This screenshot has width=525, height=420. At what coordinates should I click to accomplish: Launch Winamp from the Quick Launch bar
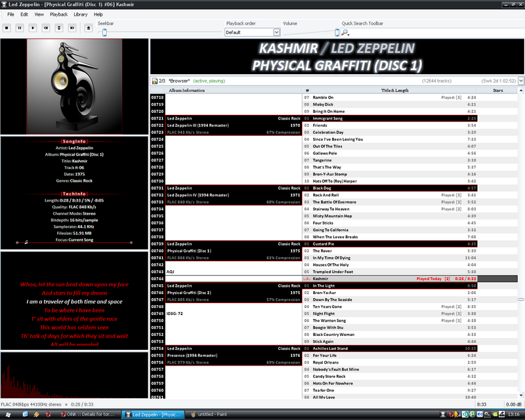click(37, 415)
